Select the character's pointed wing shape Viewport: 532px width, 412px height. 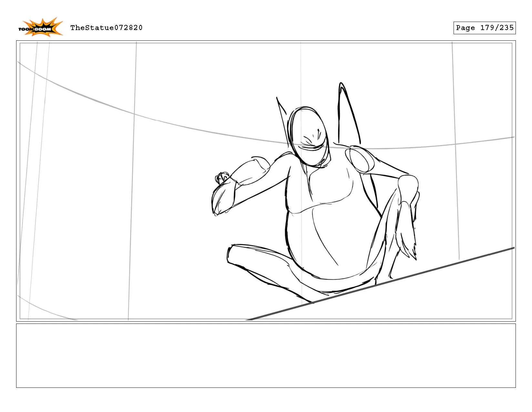[347, 113]
